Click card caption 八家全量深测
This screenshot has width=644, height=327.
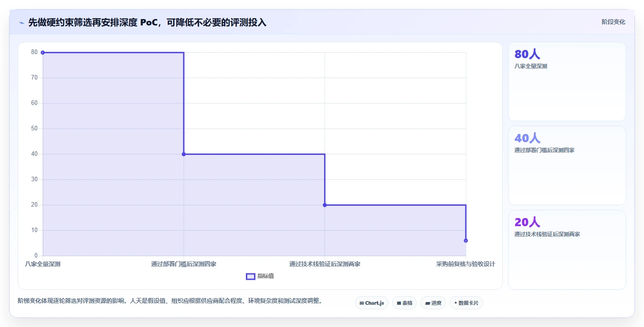click(531, 66)
